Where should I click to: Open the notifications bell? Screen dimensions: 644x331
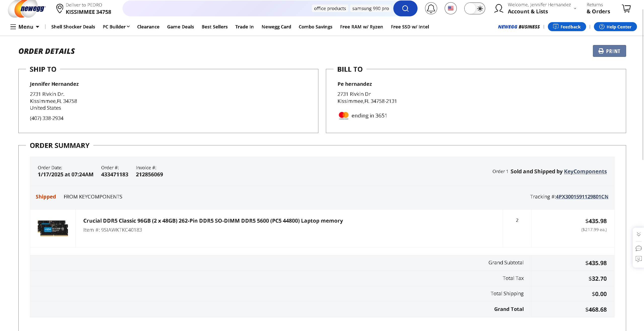pos(431,9)
